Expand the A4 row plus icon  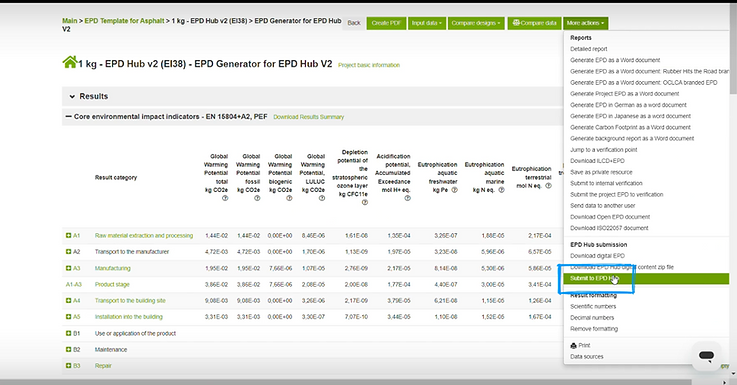click(69, 300)
